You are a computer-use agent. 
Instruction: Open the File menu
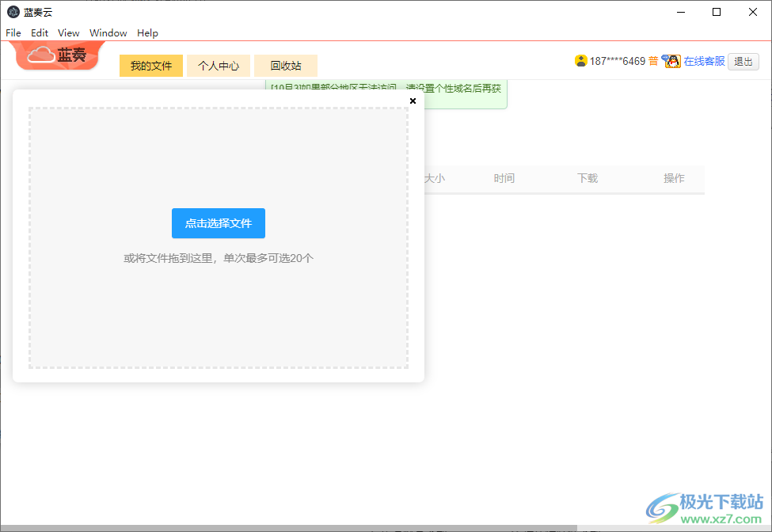[x=13, y=33]
